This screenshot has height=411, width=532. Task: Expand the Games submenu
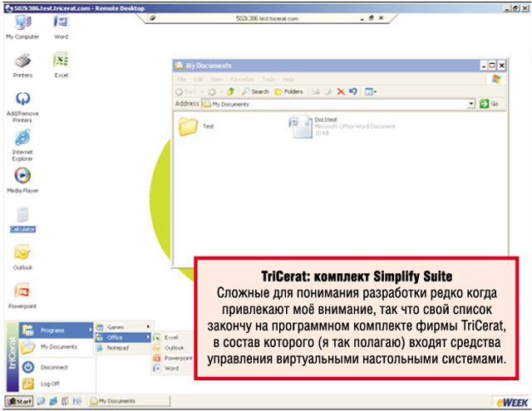click(x=123, y=327)
